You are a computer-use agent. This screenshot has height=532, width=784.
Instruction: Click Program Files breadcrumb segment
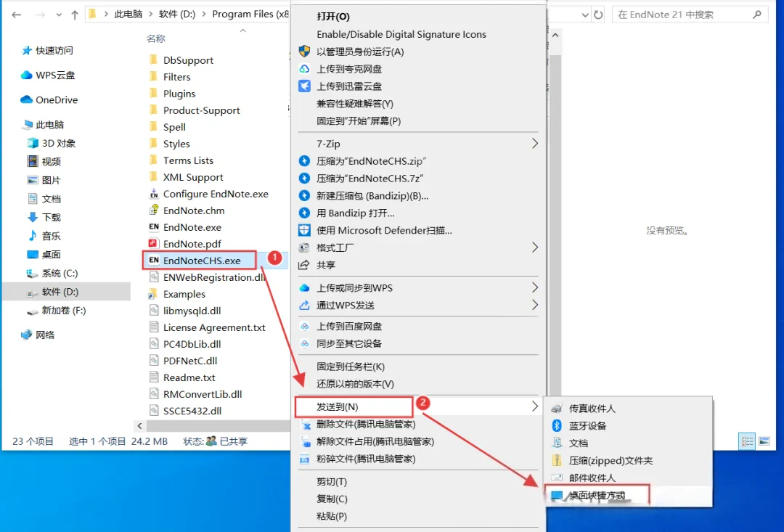click(x=250, y=14)
